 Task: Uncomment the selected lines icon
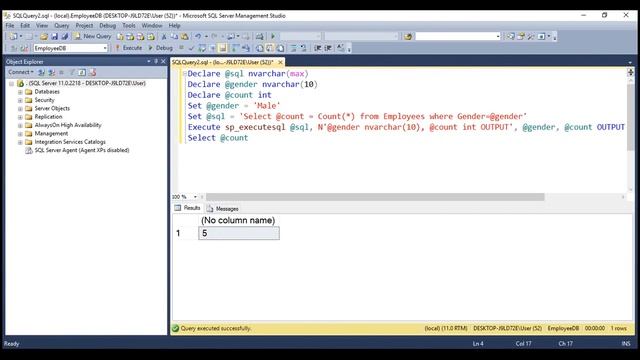coord(303,48)
